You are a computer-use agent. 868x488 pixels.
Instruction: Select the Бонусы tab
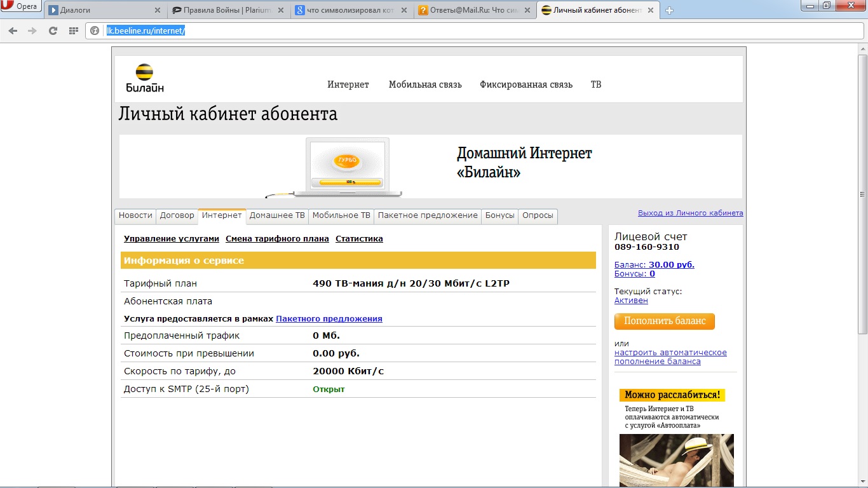pyautogui.click(x=499, y=216)
